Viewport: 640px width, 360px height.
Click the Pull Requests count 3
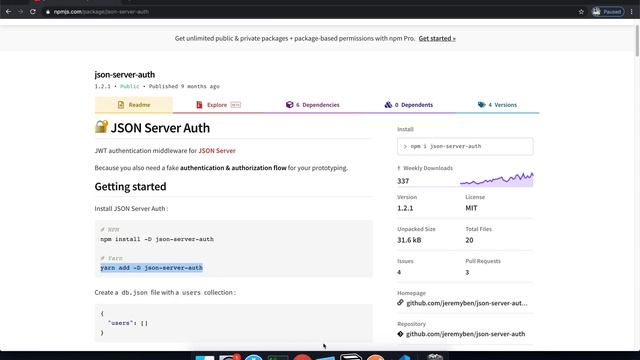467,272
